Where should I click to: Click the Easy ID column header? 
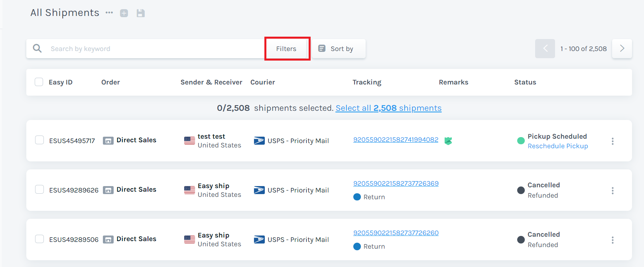pyautogui.click(x=61, y=82)
